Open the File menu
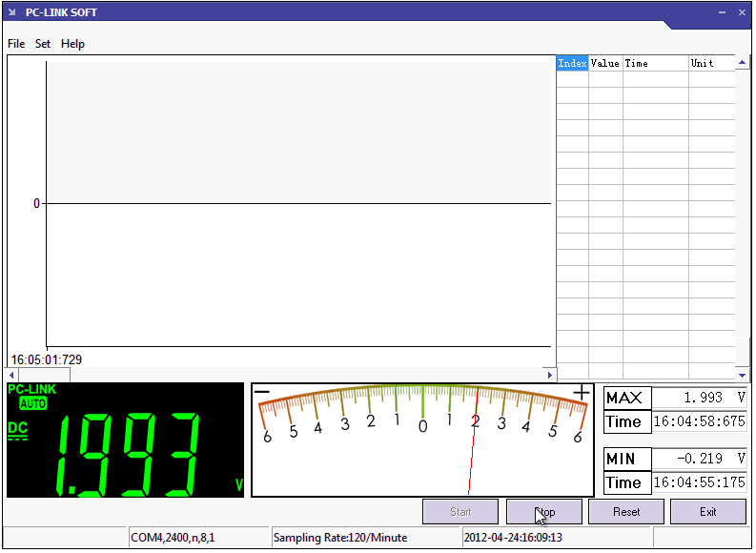 (x=16, y=44)
